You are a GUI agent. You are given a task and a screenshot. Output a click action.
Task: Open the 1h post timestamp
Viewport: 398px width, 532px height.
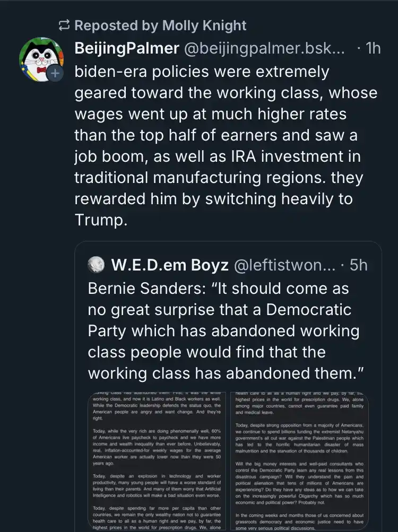click(x=373, y=48)
